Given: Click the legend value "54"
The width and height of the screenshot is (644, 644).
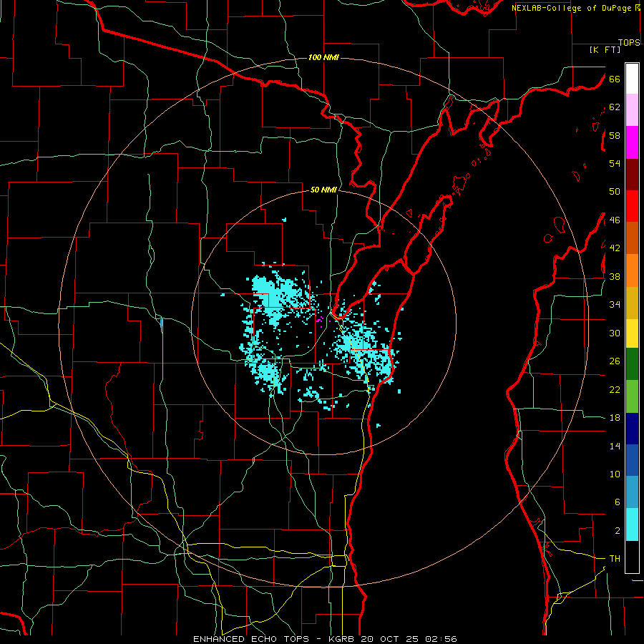Looking at the screenshot, I should click(x=615, y=163).
